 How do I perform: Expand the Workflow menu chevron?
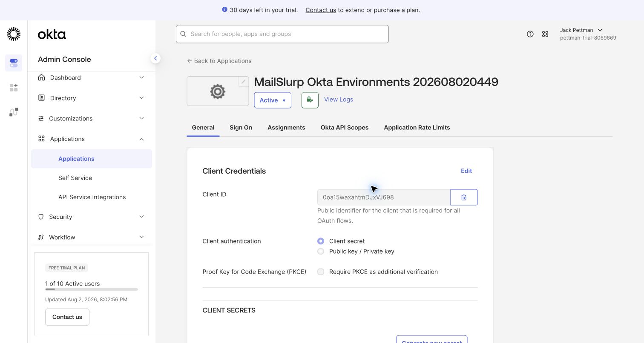pyautogui.click(x=141, y=237)
